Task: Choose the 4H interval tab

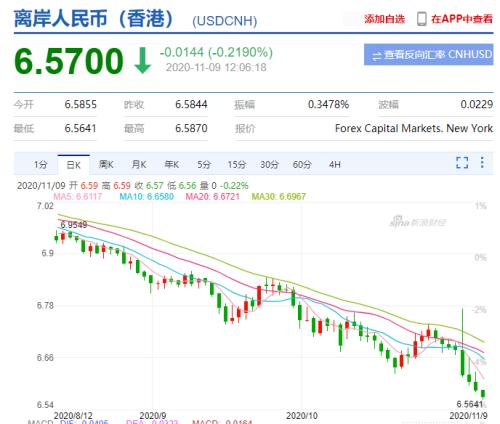Action: coord(335,165)
